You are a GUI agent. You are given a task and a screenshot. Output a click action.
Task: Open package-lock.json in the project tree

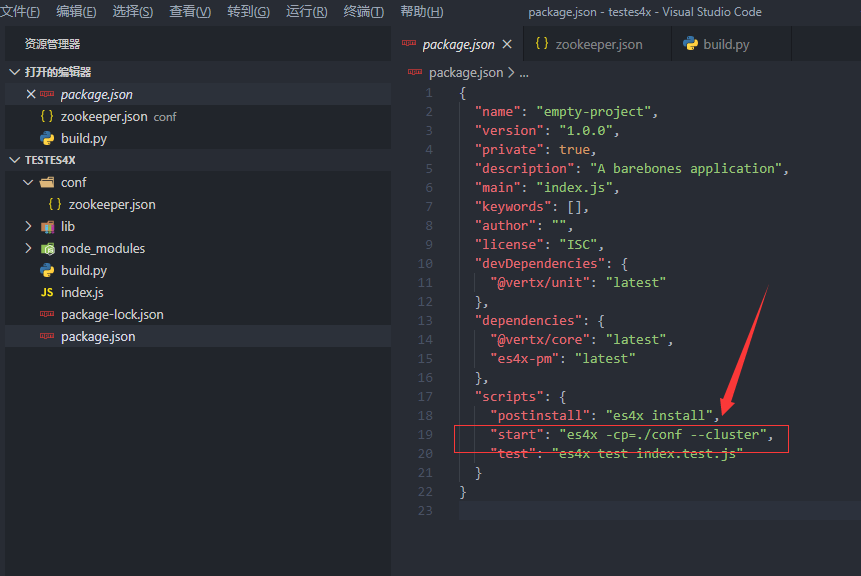[198, 314]
